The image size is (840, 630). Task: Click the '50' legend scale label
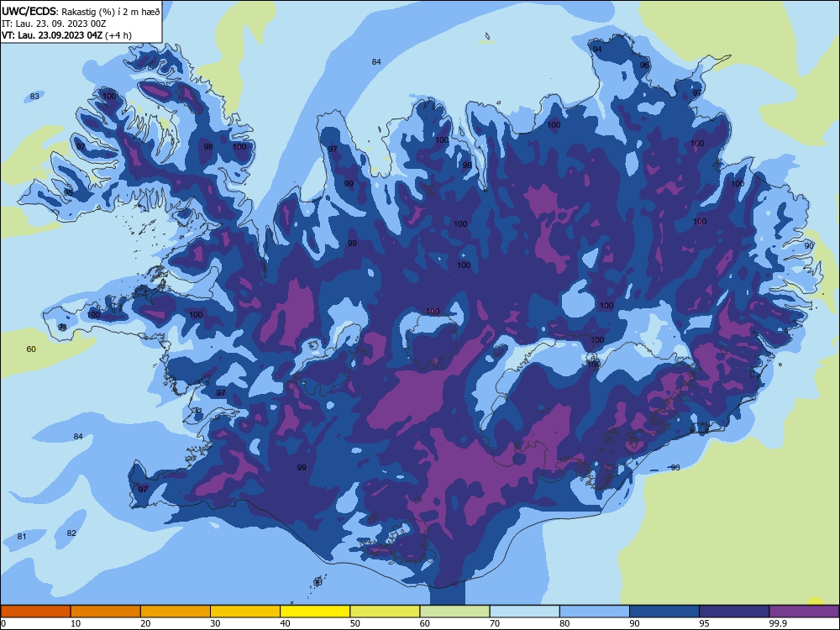pos(354,623)
